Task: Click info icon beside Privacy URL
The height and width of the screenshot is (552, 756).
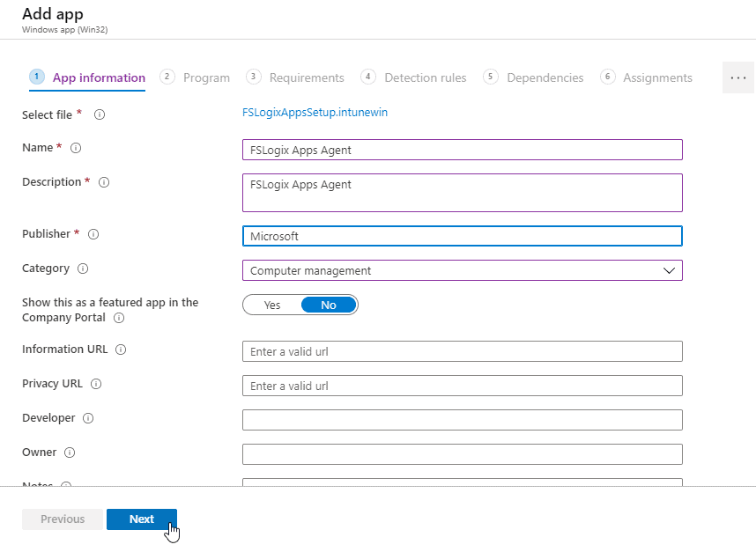Action: pyautogui.click(x=96, y=384)
